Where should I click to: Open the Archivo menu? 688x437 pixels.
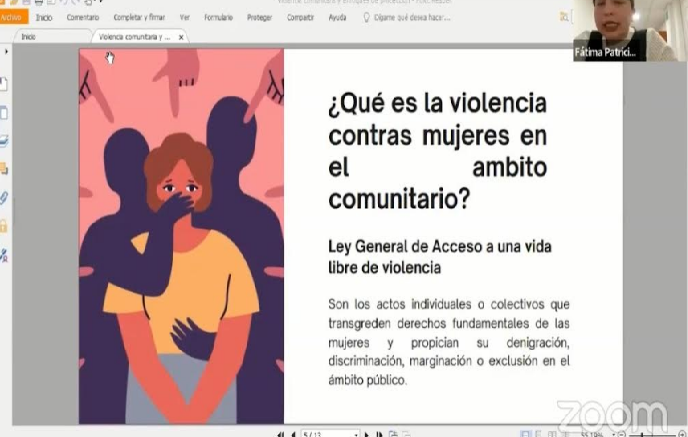pos(10,17)
